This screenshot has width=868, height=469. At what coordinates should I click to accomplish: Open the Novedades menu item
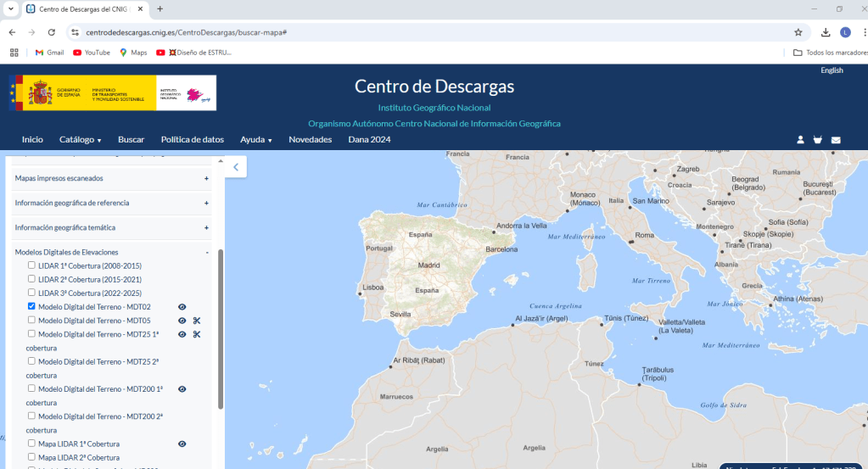pos(310,139)
